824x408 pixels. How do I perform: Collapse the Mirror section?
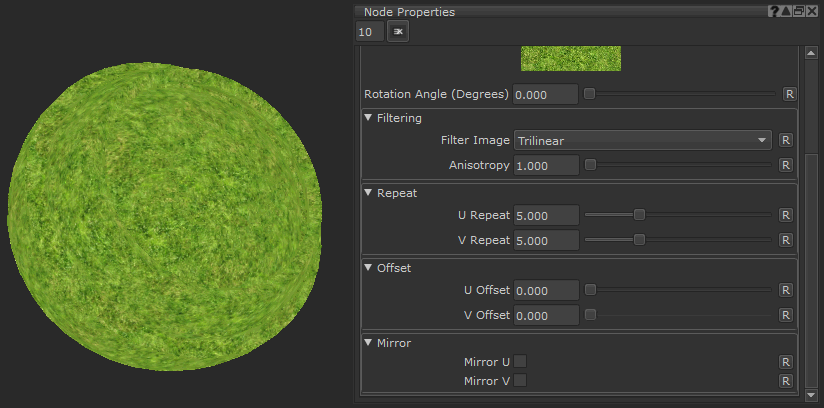[368, 343]
